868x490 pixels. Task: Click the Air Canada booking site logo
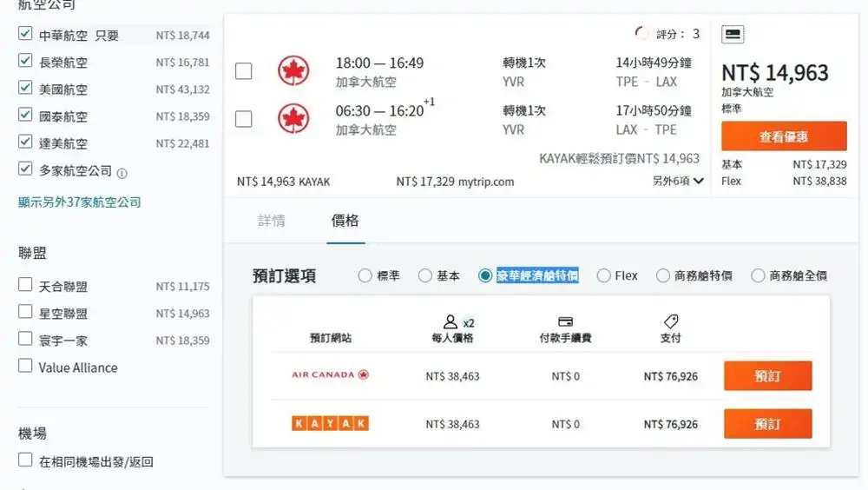(x=330, y=374)
